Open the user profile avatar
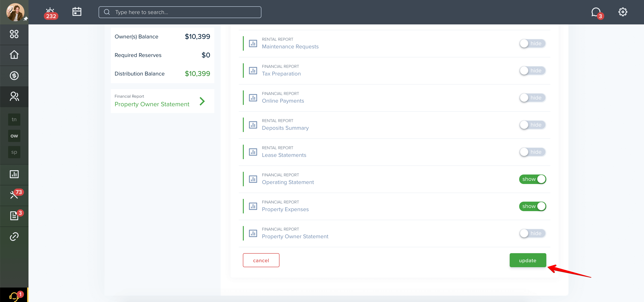This screenshot has height=302, width=644. coord(15,12)
